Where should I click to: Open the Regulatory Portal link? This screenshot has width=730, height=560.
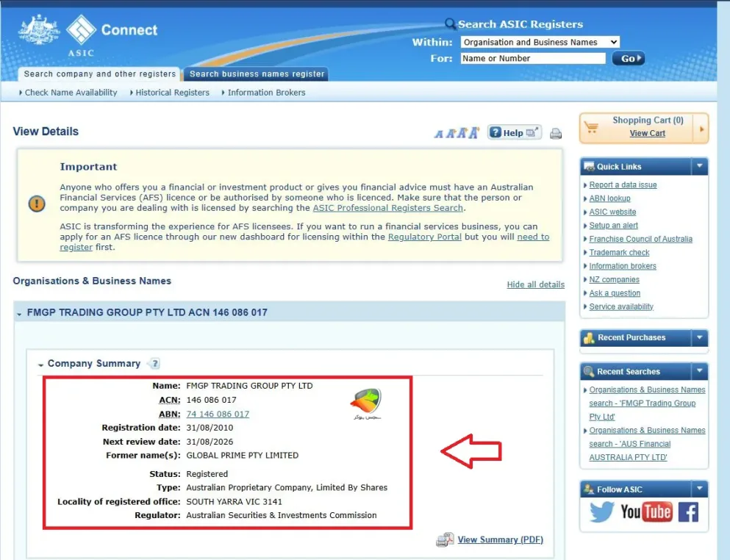click(425, 237)
